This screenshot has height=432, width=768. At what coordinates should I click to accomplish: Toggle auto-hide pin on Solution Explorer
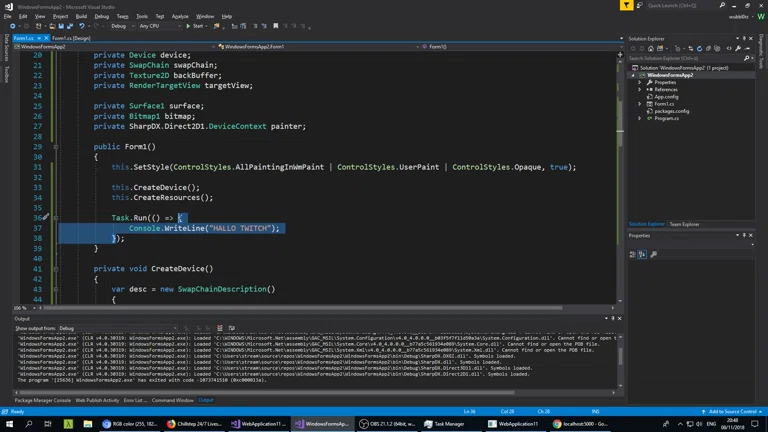(x=744, y=38)
